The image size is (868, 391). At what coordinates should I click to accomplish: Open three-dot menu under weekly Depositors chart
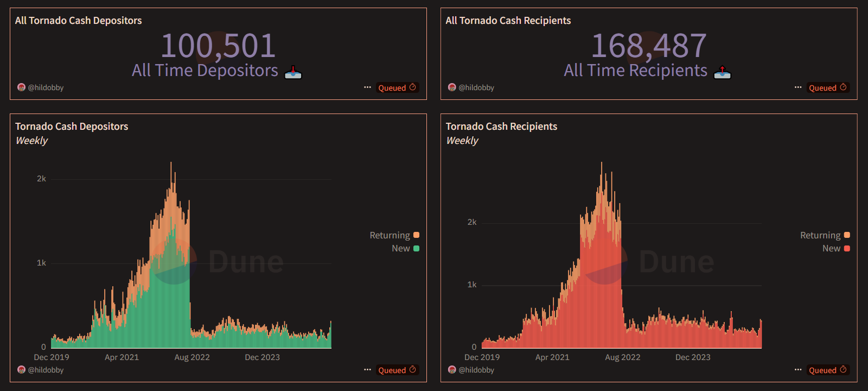[x=367, y=370]
